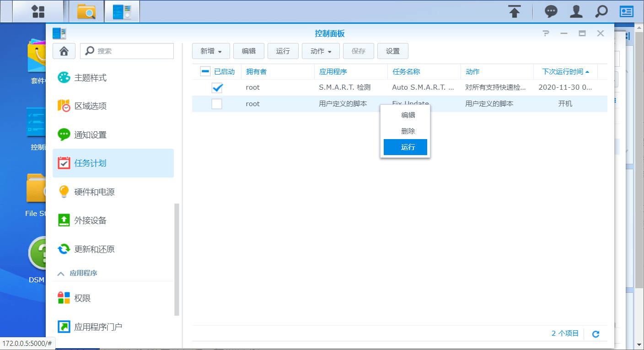
Task: Click the 设置 settings button
Action: click(x=392, y=51)
